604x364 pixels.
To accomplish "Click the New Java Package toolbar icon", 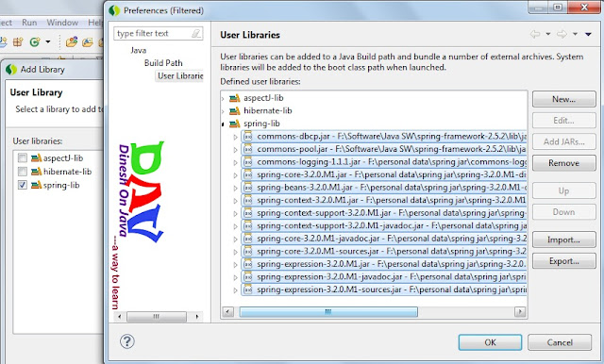I will [x=18, y=41].
